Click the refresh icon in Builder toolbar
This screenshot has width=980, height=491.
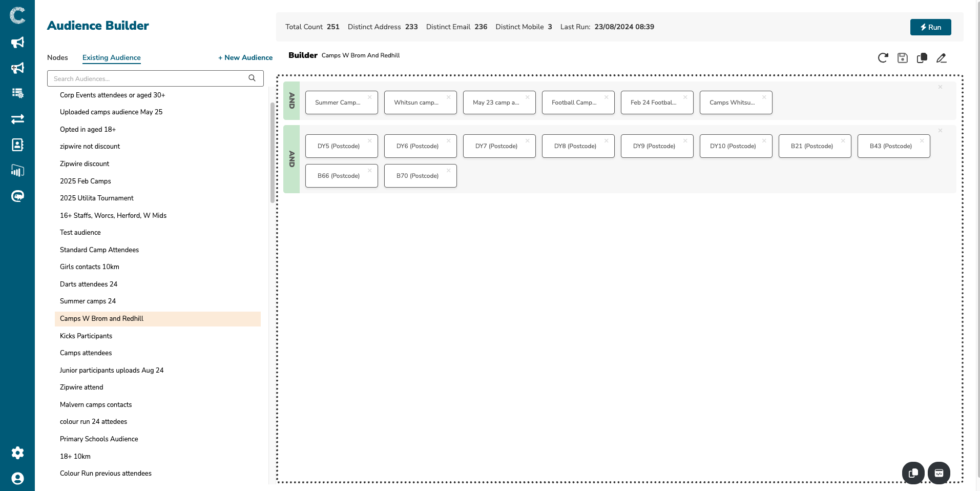click(x=883, y=58)
